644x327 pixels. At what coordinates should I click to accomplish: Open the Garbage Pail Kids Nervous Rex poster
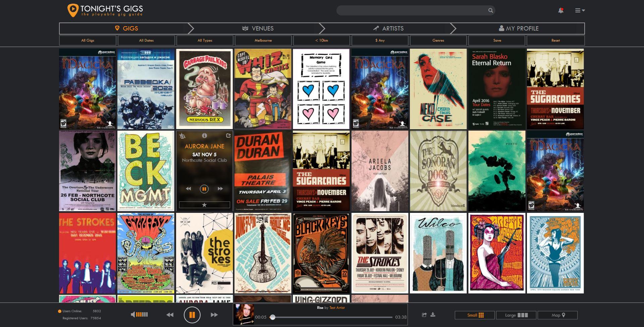click(204, 89)
